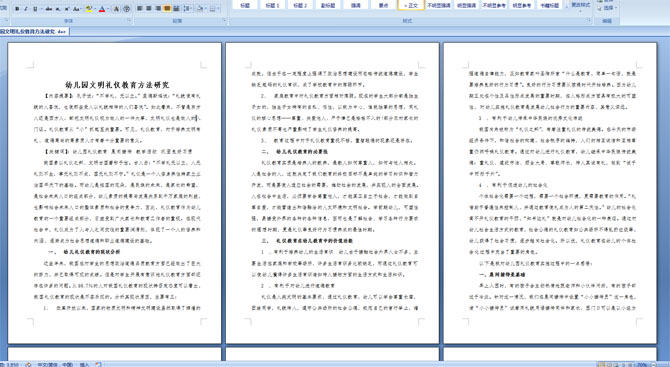The height and width of the screenshot is (367, 670).
Task: Apply bold formatting to text
Action: click(17, 9)
